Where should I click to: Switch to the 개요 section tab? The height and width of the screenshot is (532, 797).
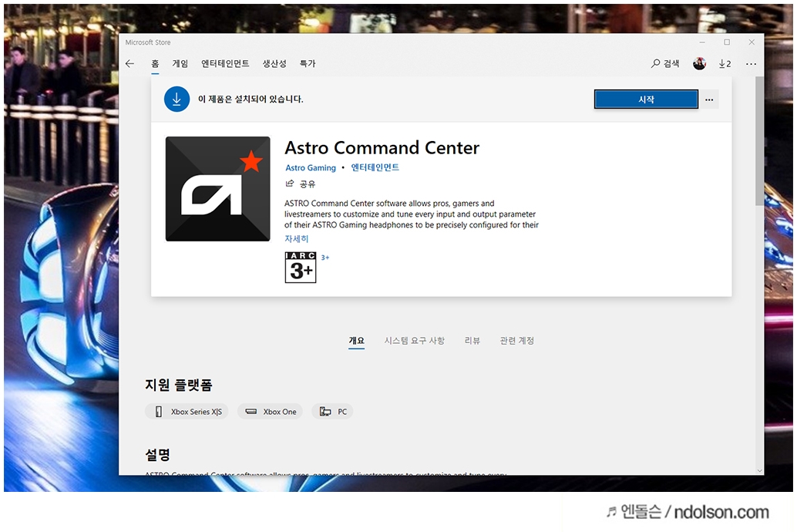[356, 341]
